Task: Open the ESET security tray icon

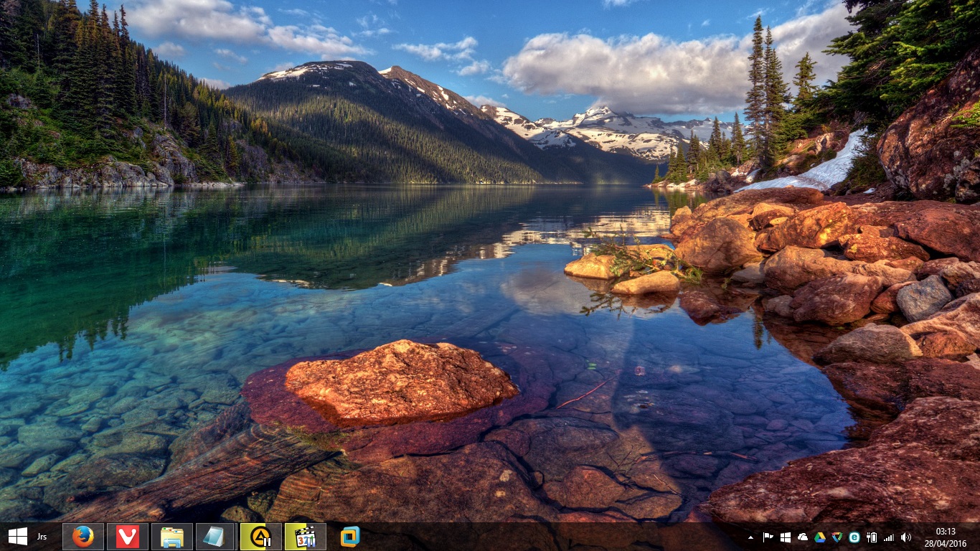Action: coord(854,537)
